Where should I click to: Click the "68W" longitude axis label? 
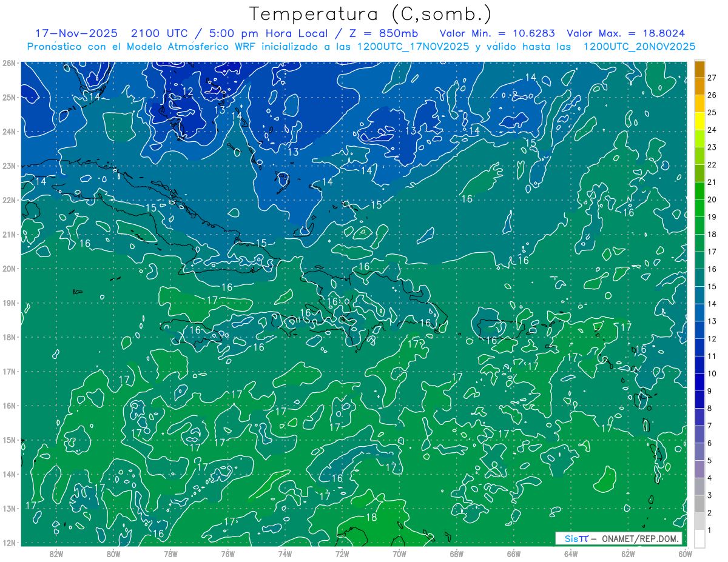[457, 554]
